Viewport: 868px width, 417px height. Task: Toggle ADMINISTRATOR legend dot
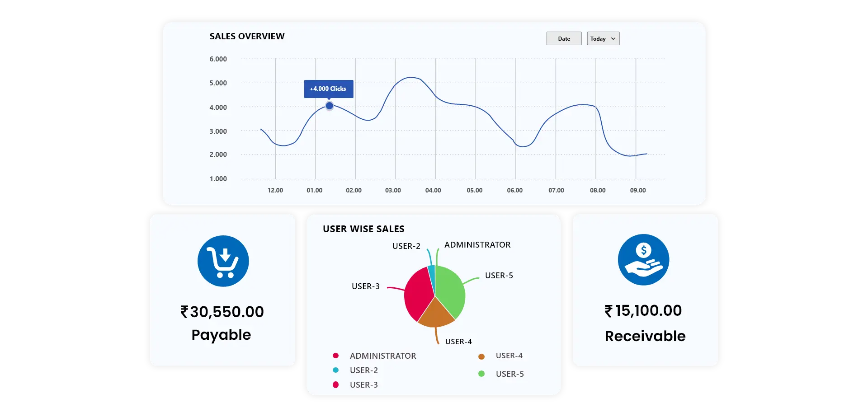coord(335,356)
